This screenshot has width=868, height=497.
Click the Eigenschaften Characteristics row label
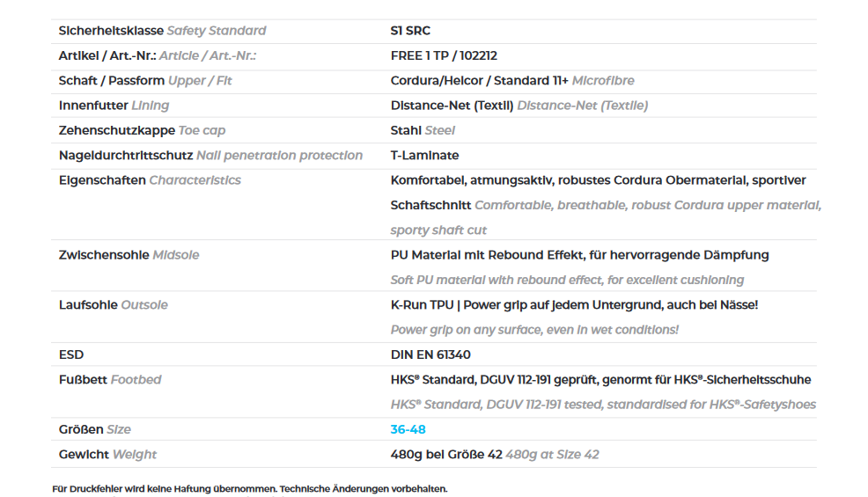pyautogui.click(x=150, y=180)
